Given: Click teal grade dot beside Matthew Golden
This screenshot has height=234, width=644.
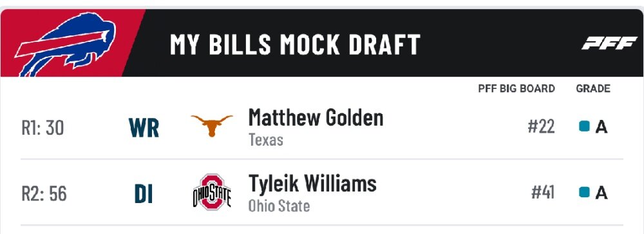Looking at the screenshot, I should point(584,126).
